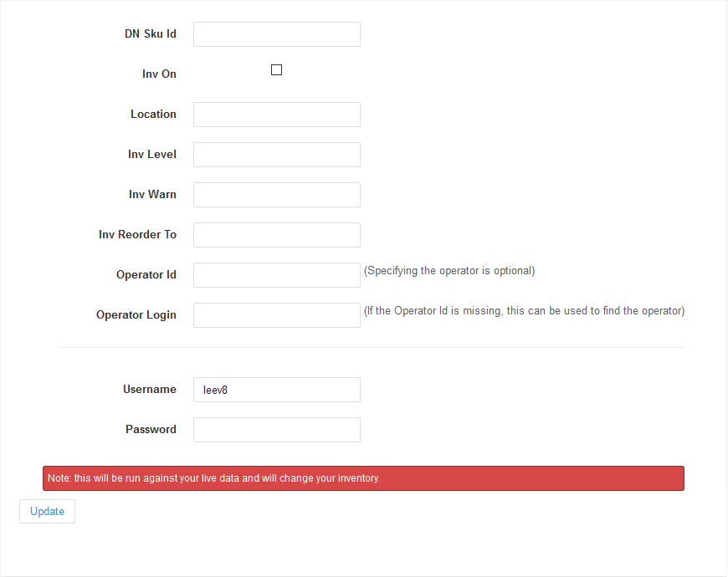728x577 pixels.
Task: Select the Operator Id input box
Action: (276, 274)
